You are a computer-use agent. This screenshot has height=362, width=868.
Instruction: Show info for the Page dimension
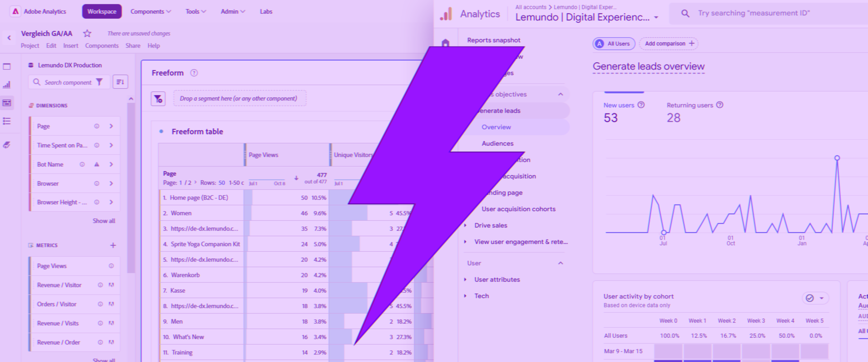tap(97, 126)
